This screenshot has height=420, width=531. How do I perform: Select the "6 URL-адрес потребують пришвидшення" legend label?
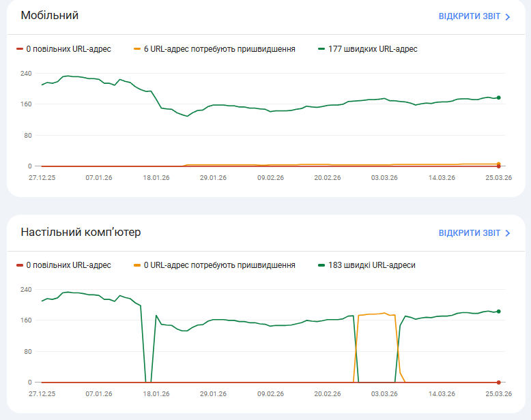pyautogui.click(x=219, y=49)
